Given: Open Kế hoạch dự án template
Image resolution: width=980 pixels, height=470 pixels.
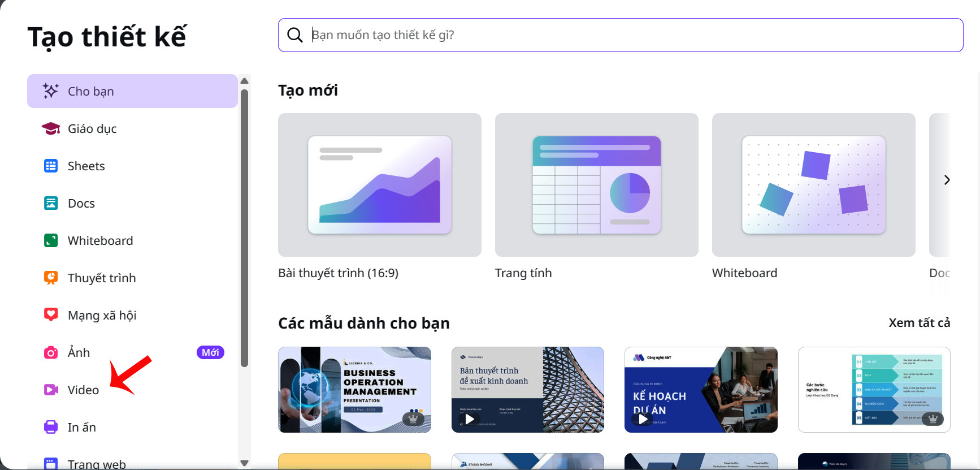Looking at the screenshot, I should click(x=701, y=390).
